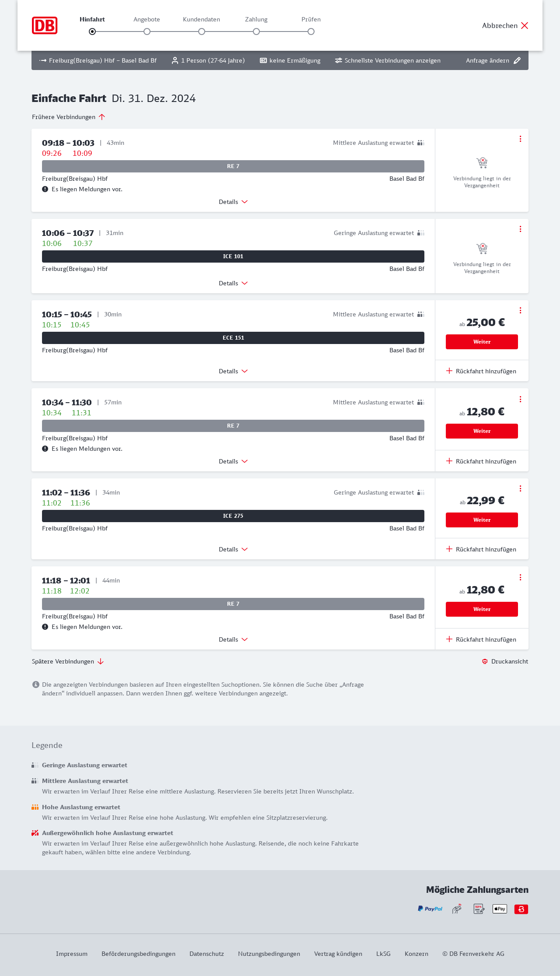Click Weiter for the 25,00 € offer
The width and height of the screenshot is (560, 976).
click(482, 342)
